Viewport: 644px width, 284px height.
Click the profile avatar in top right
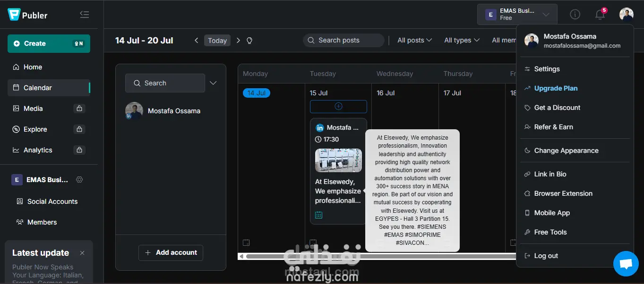click(627, 14)
